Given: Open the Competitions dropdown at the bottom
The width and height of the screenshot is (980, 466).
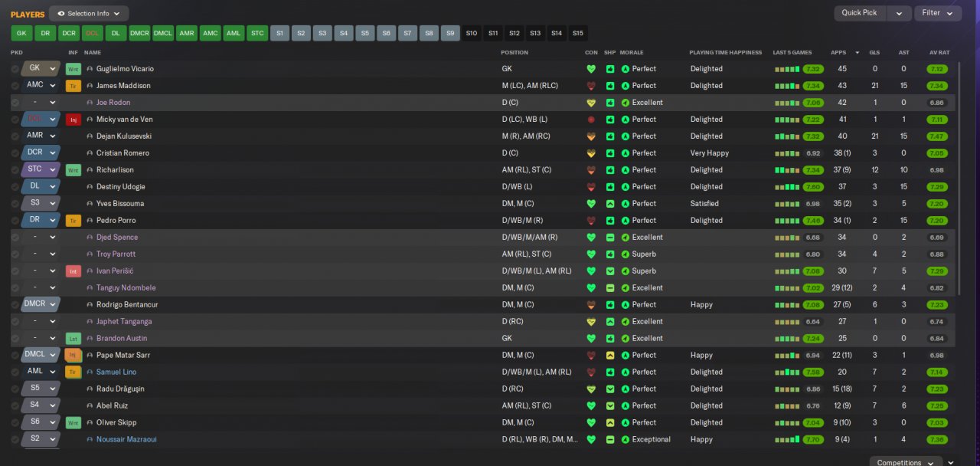Looking at the screenshot, I should point(906,462).
